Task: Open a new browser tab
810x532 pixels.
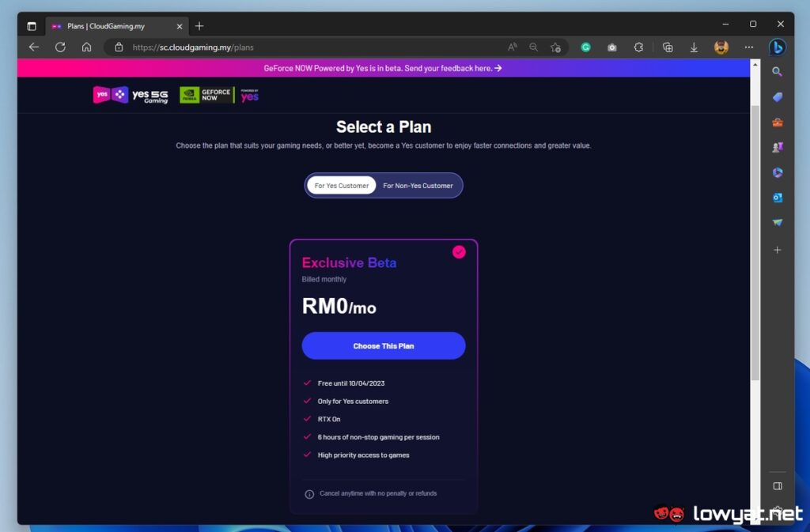Action: 199,26
